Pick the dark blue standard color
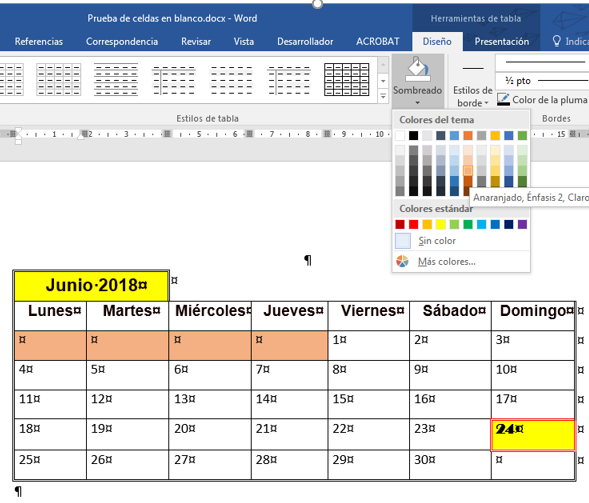This screenshot has width=589, height=503. point(509,224)
